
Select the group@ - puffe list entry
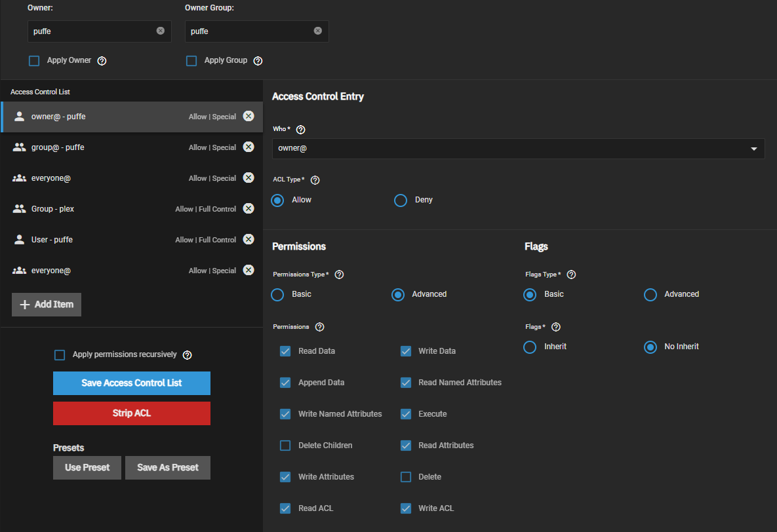(x=132, y=147)
